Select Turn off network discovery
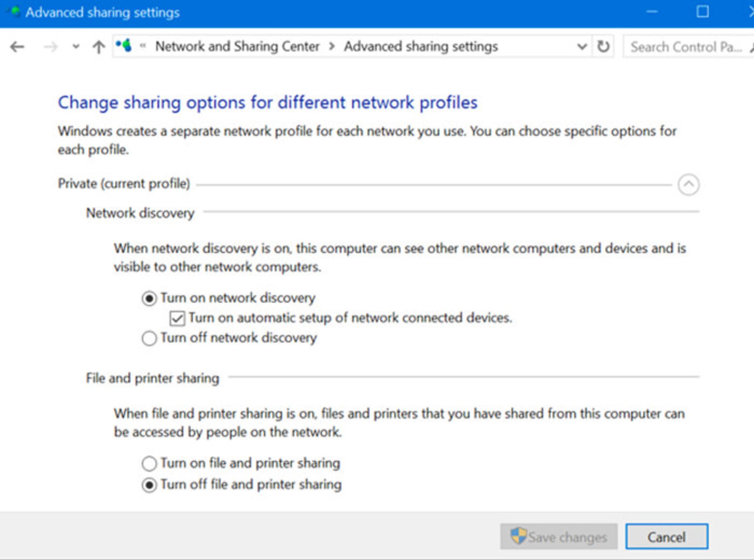This screenshot has height=560, width=754. 149,339
